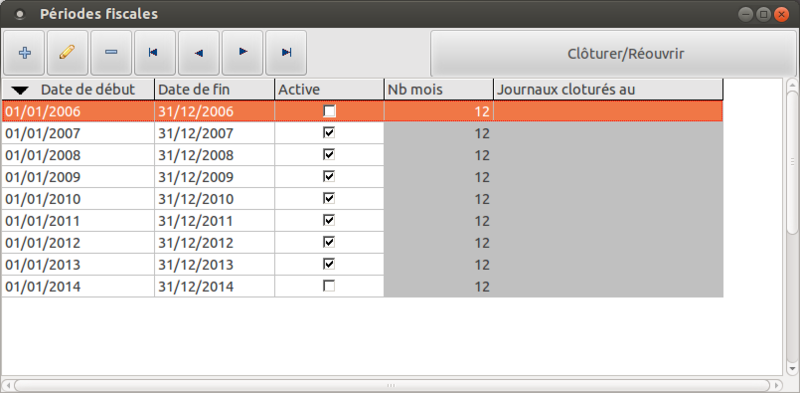Viewport: 800px width, 393px height.
Task: Uncheck Active for the 2008 period
Action: pos(330,155)
